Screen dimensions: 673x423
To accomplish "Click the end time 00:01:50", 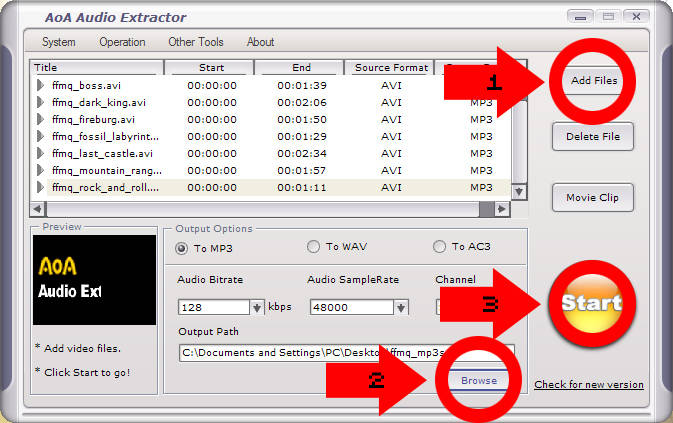I will click(302, 120).
